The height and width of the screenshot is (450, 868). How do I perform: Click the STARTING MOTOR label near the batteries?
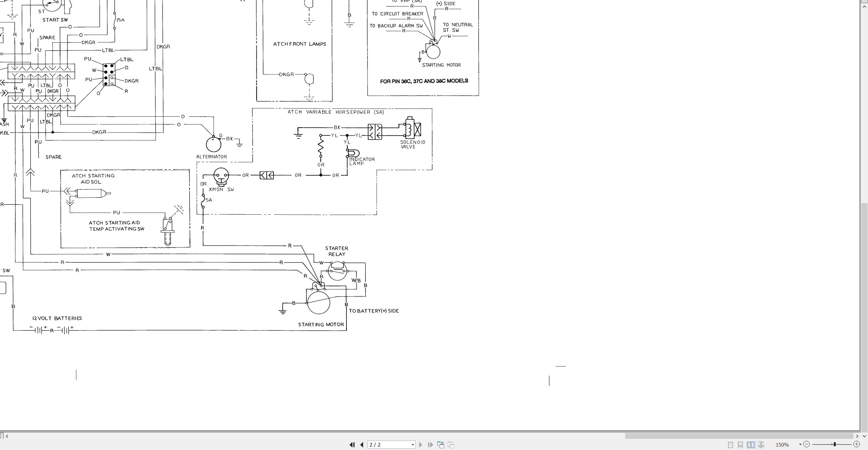pyautogui.click(x=321, y=325)
